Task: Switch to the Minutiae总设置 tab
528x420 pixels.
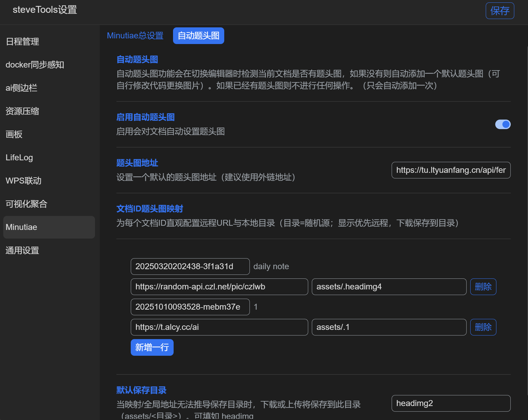Action: 135,36
